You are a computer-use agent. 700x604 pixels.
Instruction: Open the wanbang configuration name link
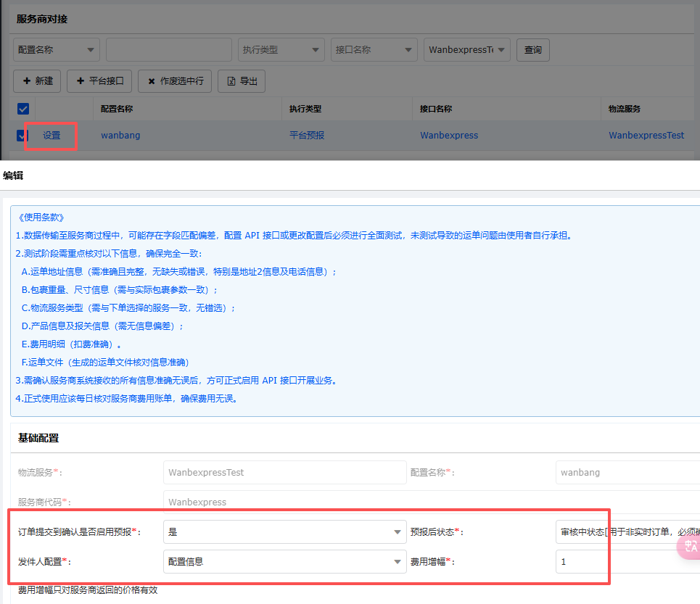point(120,135)
